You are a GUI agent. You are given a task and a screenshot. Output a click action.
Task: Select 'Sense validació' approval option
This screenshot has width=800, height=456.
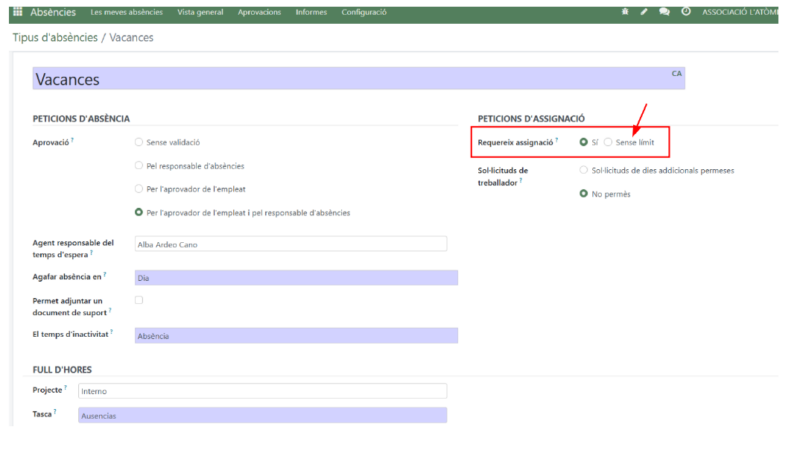tap(139, 143)
